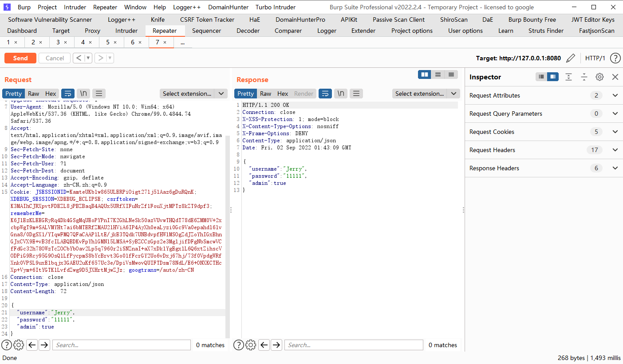Image resolution: width=623 pixels, height=364 pixels.
Task: Open Response search settings gear
Action: (251, 345)
